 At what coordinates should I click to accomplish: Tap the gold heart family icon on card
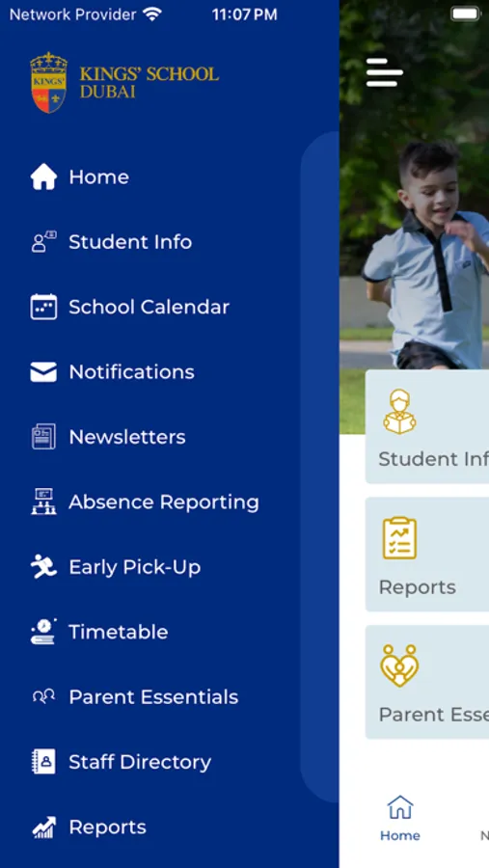pos(399,665)
